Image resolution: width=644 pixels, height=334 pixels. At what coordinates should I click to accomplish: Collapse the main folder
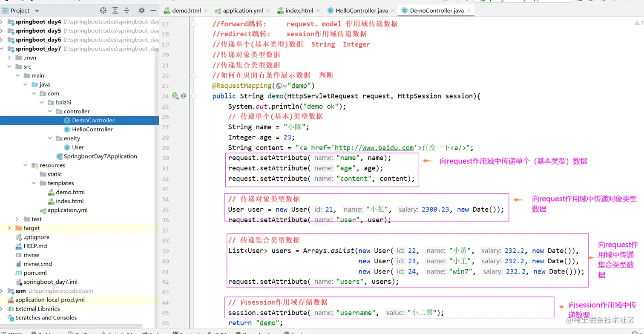tap(17, 75)
